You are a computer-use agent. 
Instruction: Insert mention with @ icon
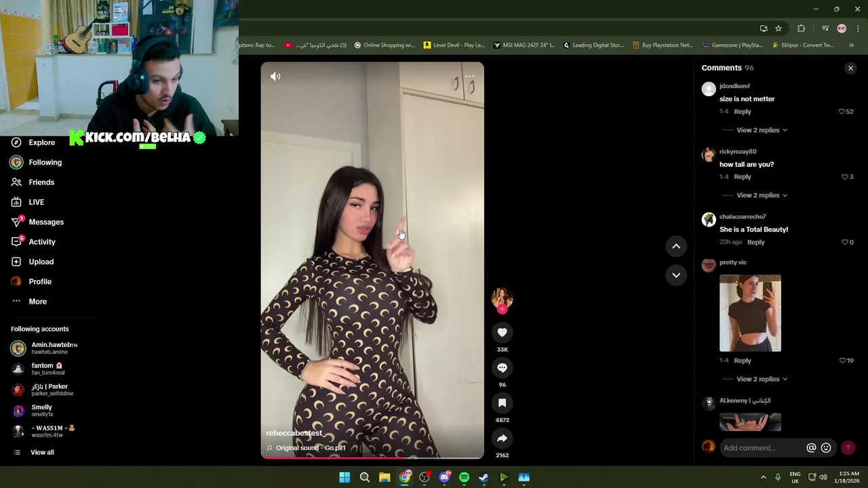[811, 447]
